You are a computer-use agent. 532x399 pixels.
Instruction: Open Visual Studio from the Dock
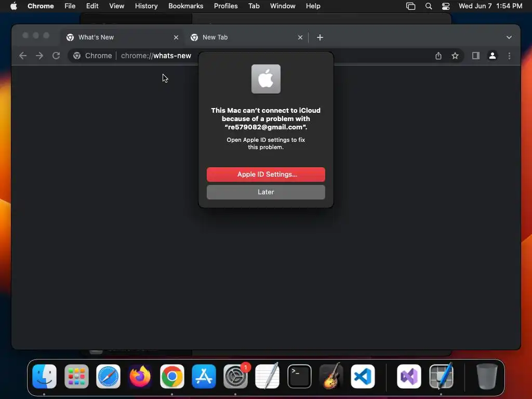409,376
